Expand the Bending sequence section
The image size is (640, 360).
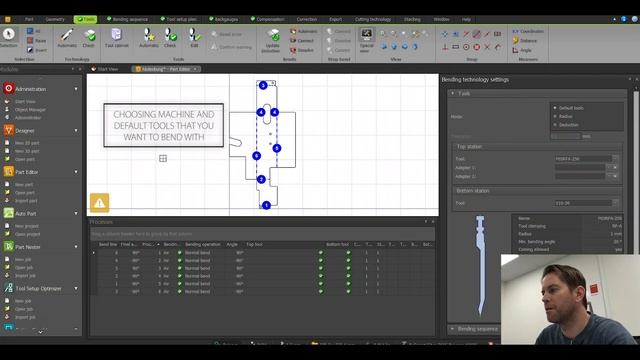452,329
